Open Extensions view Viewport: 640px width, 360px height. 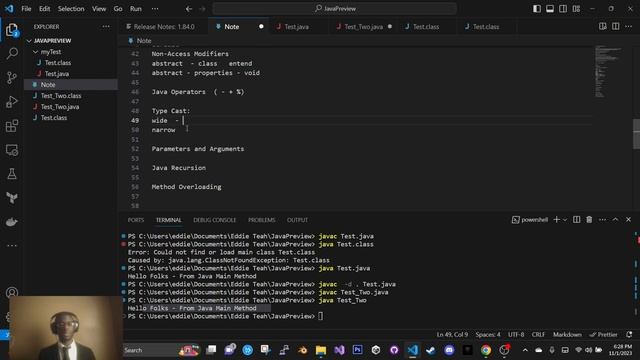tap(12, 126)
